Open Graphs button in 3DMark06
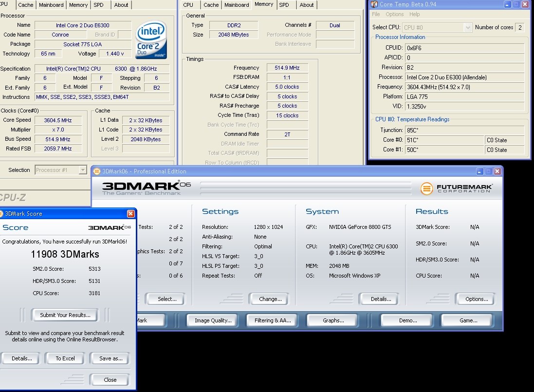 coord(333,320)
